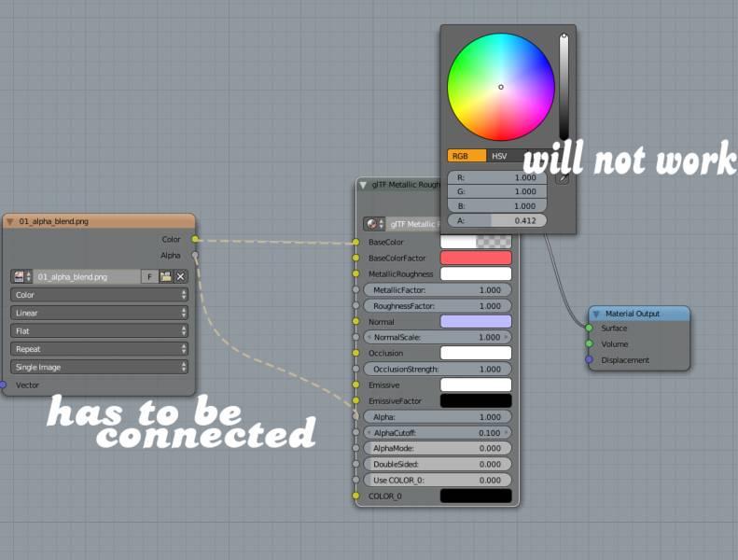
Task: Click the lavender Normal color swatch
Action: (x=476, y=322)
